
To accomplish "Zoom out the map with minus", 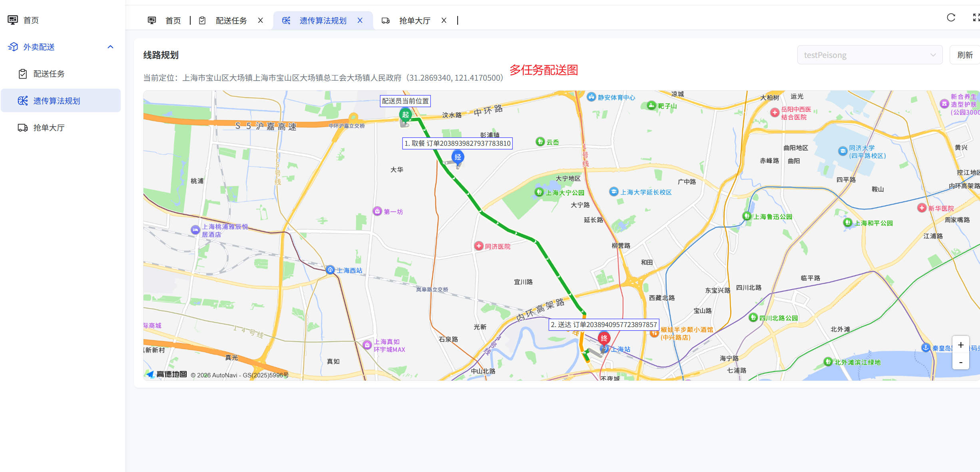I will [x=960, y=363].
